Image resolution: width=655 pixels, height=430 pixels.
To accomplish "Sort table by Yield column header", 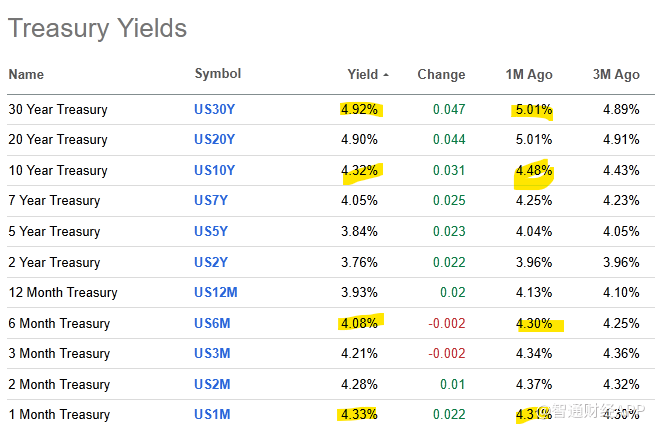I will pyautogui.click(x=362, y=74).
